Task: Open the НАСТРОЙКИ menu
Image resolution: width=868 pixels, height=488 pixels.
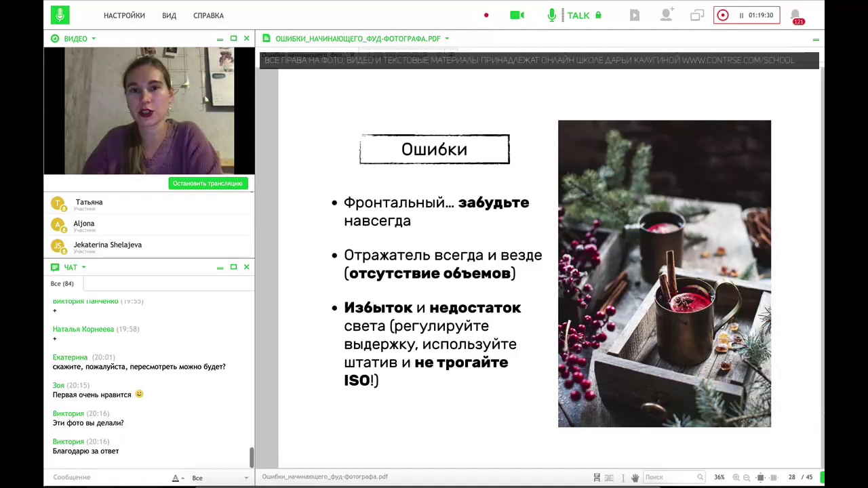Action: [x=124, y=16]
